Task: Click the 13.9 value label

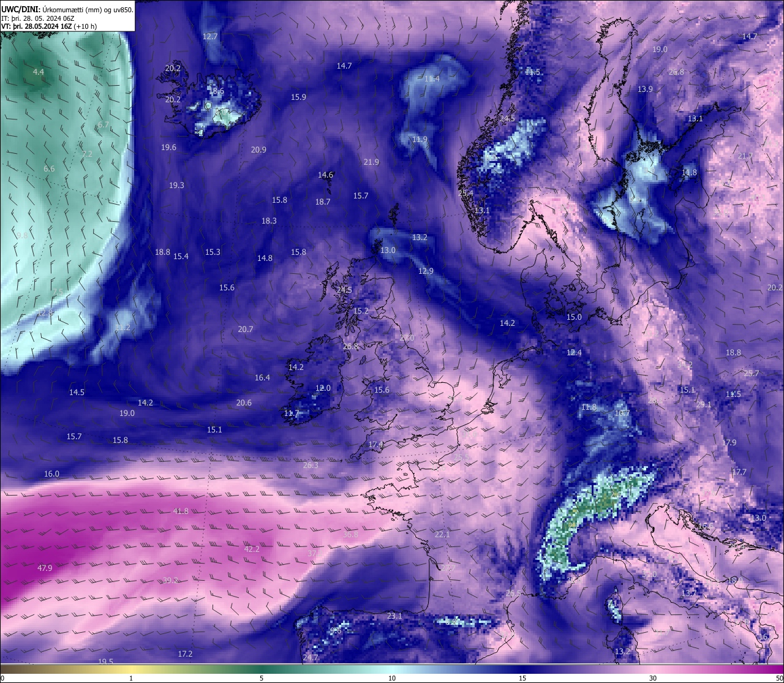Action: [645, 89]
